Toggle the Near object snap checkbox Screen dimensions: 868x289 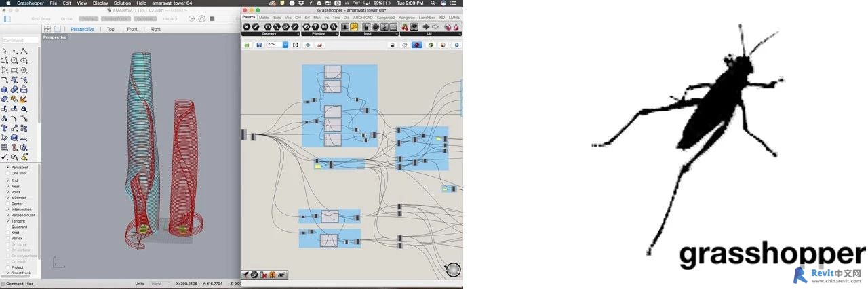(8, 187)
